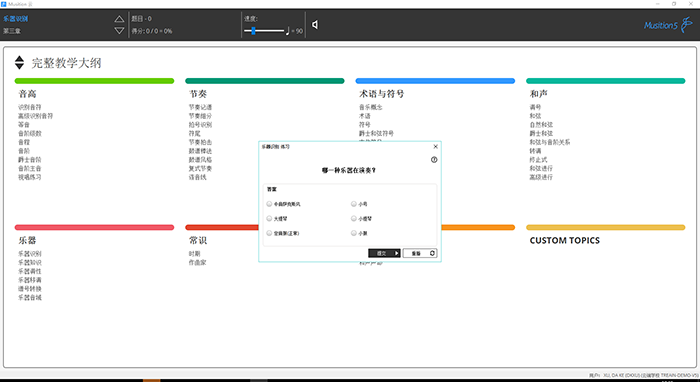Open the 节奏记谱 topic
This screenshot has height=382, width=700.
200,107
